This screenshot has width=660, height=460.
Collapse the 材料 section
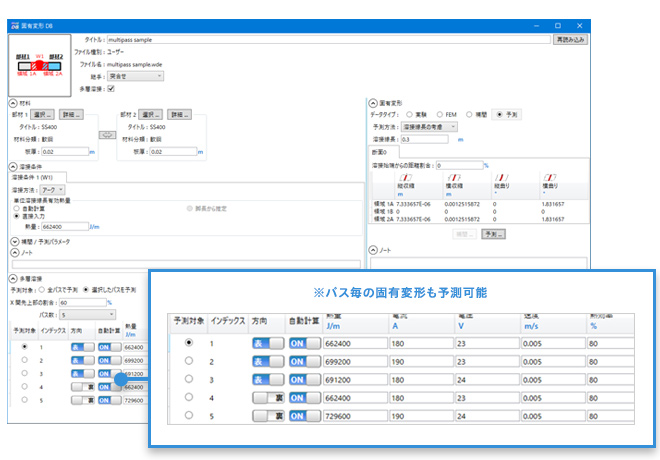pos(13,102)
